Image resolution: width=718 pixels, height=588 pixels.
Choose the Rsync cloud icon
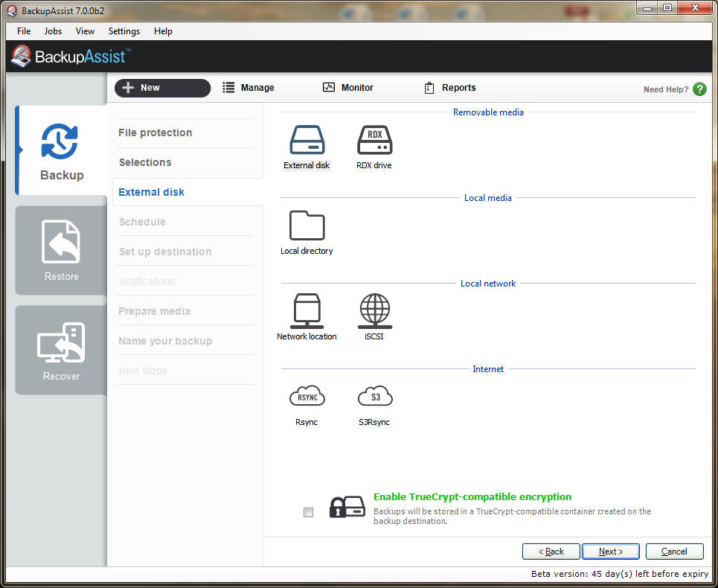[307, 397]
